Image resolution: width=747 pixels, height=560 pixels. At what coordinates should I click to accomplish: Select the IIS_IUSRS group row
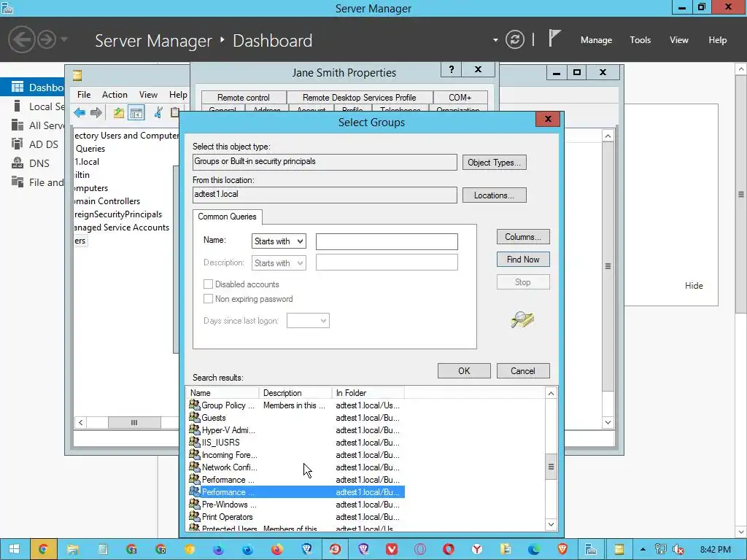[296, 443]
